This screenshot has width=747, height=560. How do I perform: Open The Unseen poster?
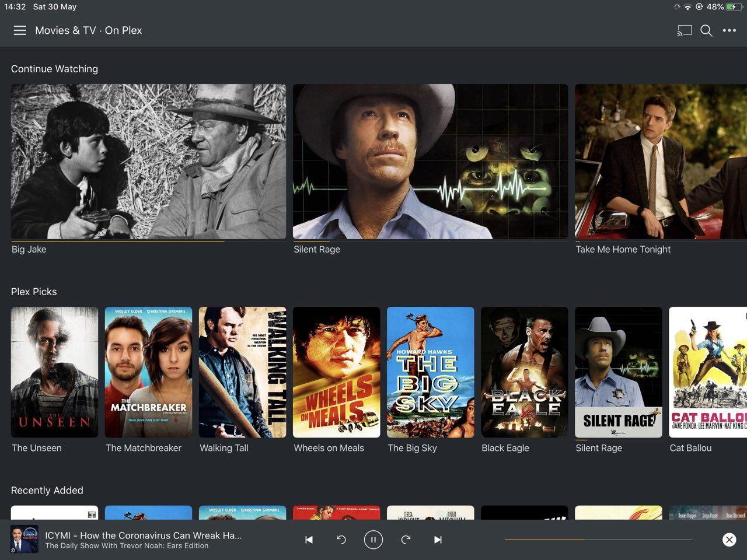(x=54, y=372)
